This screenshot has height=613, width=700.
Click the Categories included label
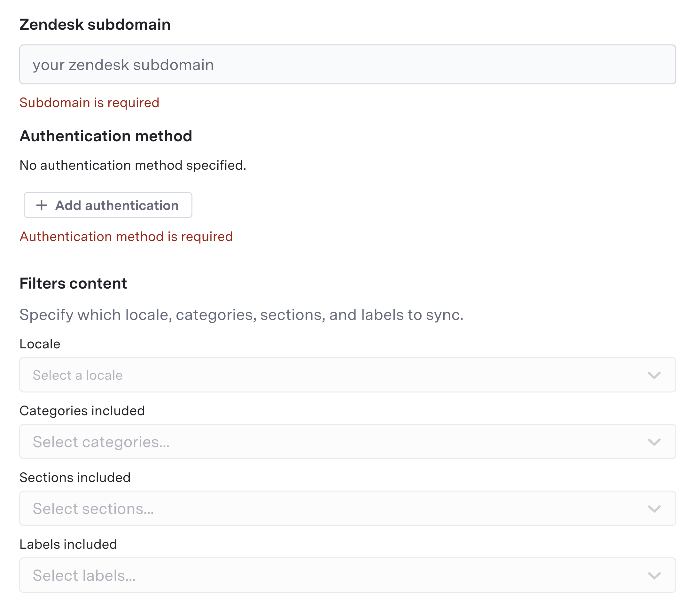(82, 410)
